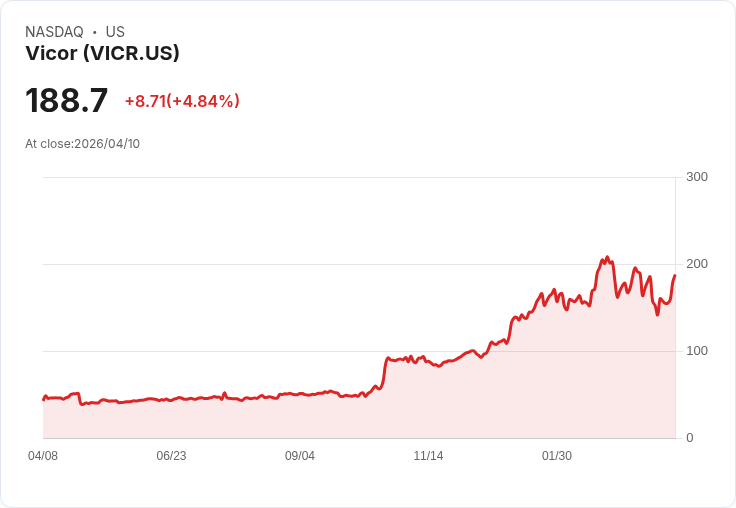Click the 01/30 x-axis date label

[x=557, y=456]
